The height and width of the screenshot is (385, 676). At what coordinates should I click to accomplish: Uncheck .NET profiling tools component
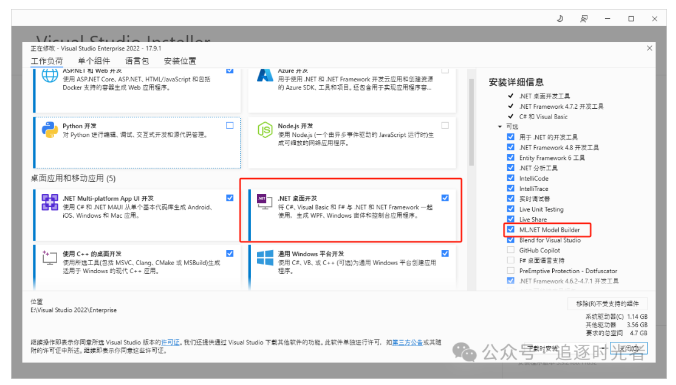[510, 168]
